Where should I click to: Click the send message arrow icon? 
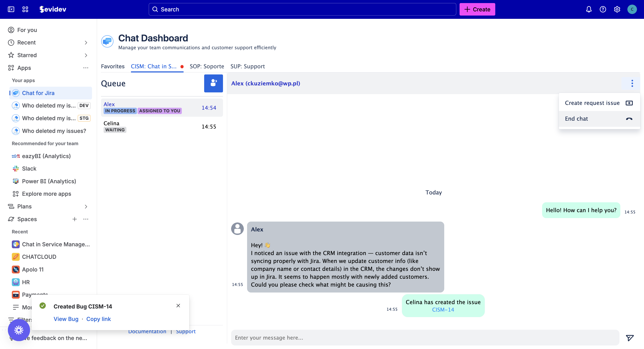coord(630,338)
